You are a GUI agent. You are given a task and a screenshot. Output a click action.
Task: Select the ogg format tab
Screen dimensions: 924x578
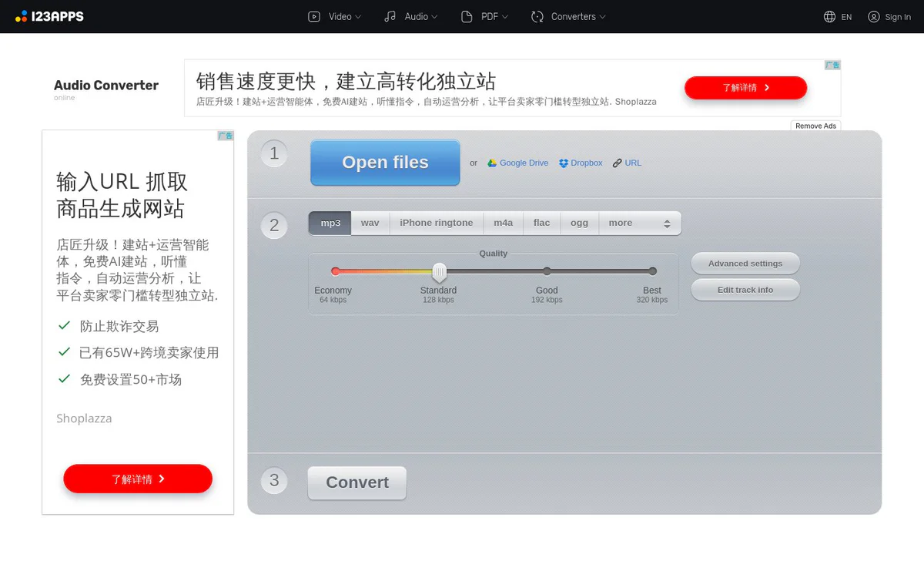580,223
